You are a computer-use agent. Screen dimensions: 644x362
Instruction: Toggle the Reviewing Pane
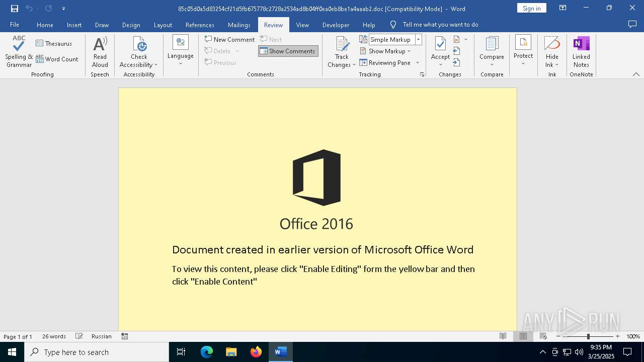385,62
